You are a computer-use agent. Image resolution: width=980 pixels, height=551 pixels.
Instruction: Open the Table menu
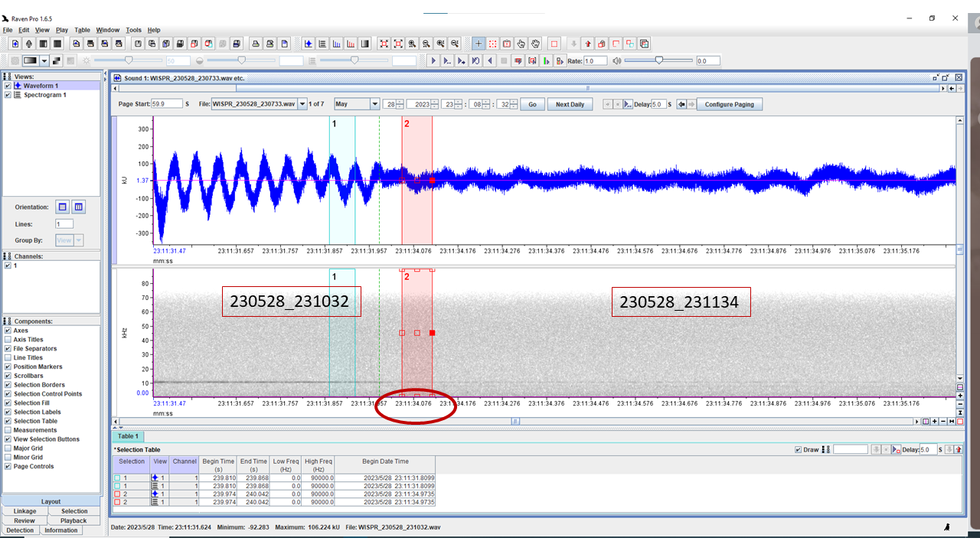coord(82,30)
